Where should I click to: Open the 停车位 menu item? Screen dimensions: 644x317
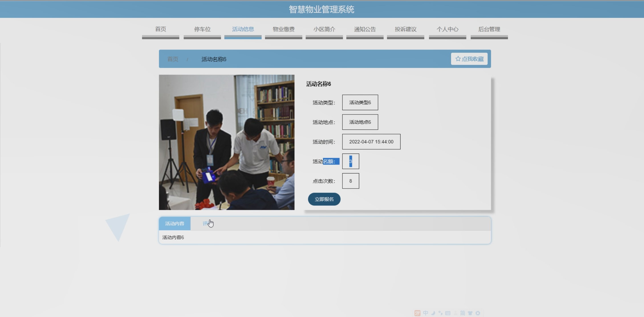point(202,29)
